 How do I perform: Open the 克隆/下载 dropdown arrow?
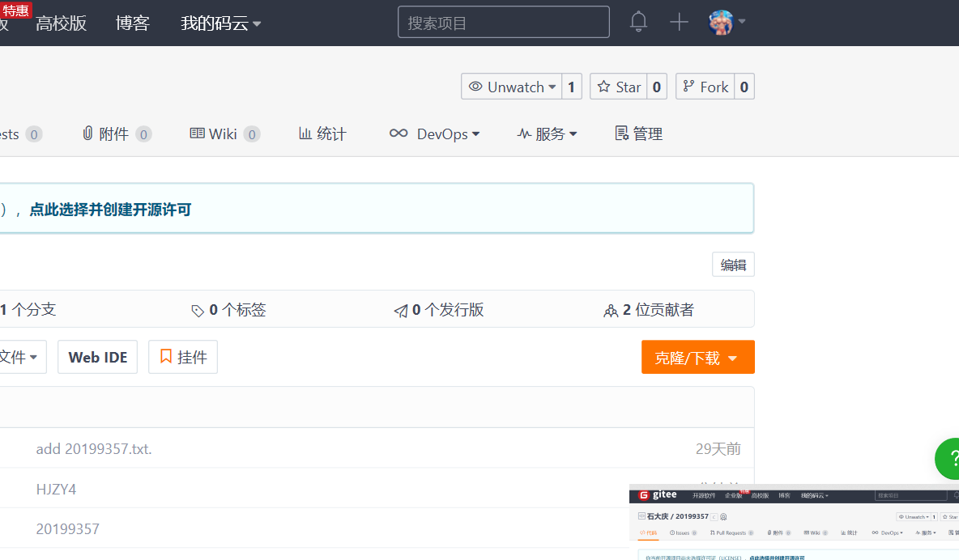(x=733, y=358)
